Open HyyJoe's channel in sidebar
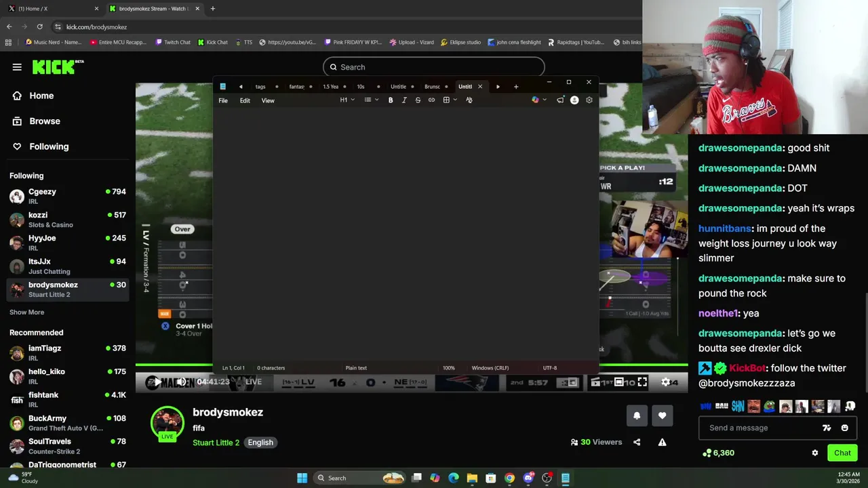This screenshot has height=488, width=868. click(68, 243)
